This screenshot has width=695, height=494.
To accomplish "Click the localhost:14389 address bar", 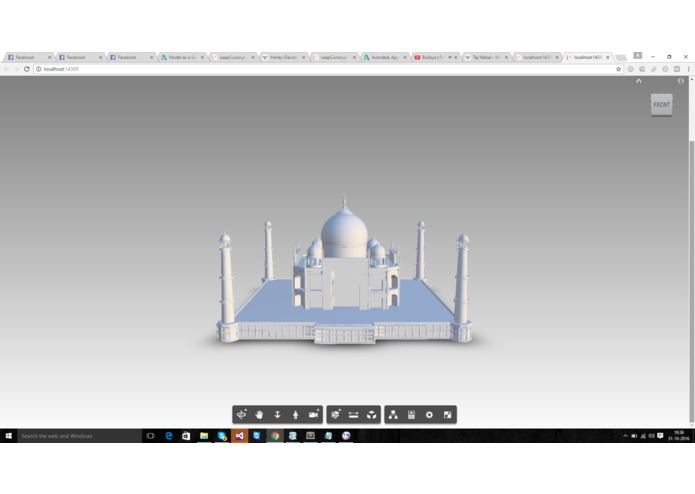I will tap(328, 69).
